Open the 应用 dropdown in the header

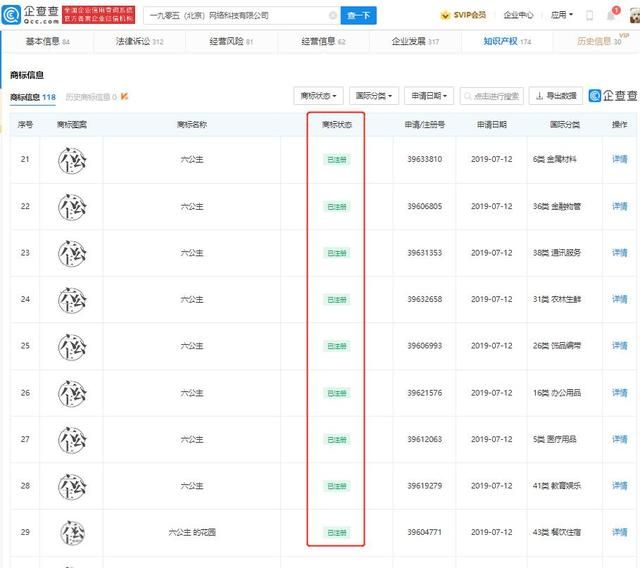(x=563, y=15)
